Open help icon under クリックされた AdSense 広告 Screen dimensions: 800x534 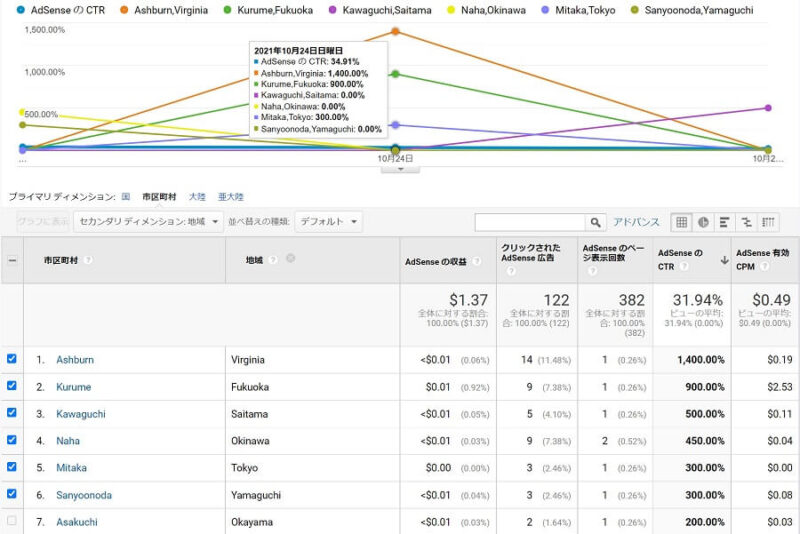(x=511, y=271)
